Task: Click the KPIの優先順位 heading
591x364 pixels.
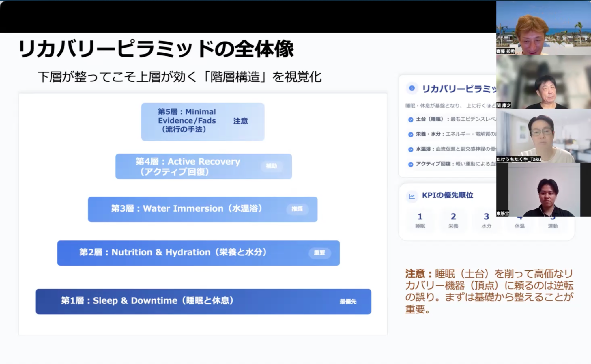Action: [448, 195]
